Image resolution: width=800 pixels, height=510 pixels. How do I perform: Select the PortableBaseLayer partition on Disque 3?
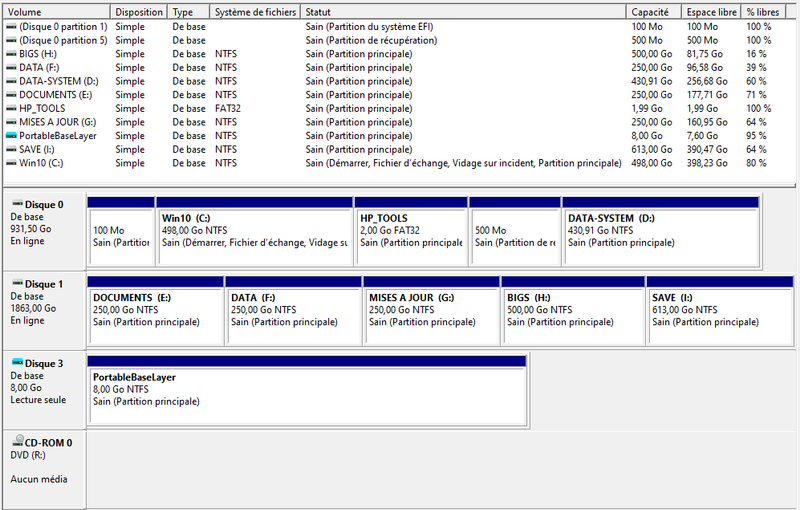pyautogui.click(x=307, y=390)
